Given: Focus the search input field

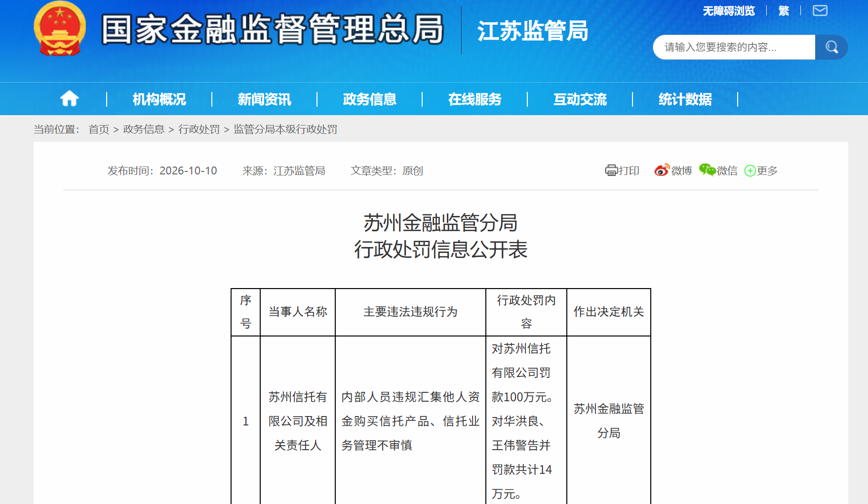Looking at the screenshot, I should click(734, 47).
